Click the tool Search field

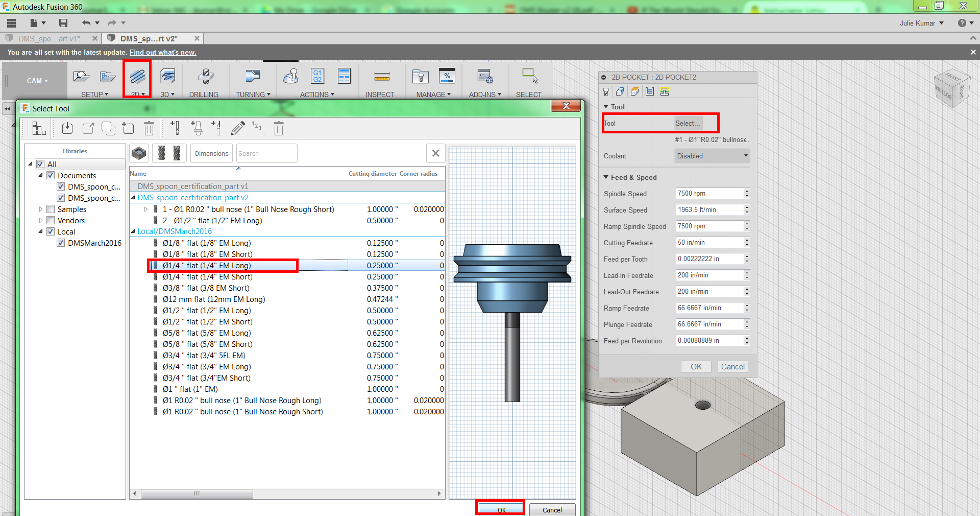coord(266,153)
